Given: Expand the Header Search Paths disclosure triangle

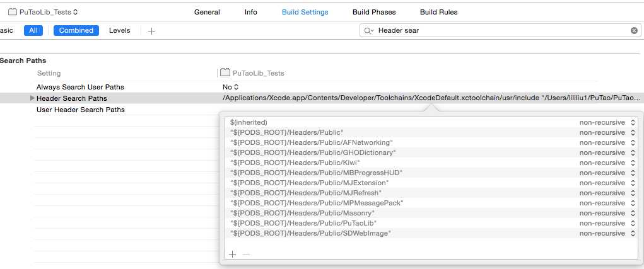Looking at the screenshot, I should point(32,98).
